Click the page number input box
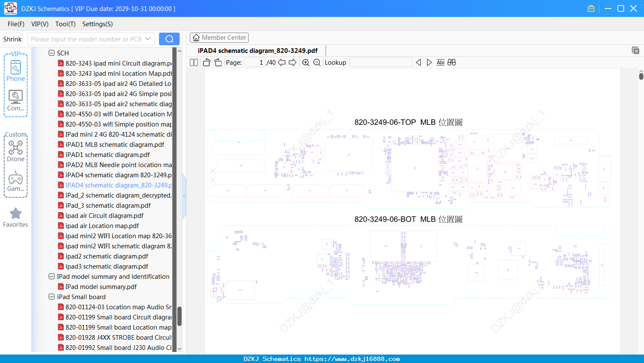This screenshot has height=363, width=644. (255, 63)
